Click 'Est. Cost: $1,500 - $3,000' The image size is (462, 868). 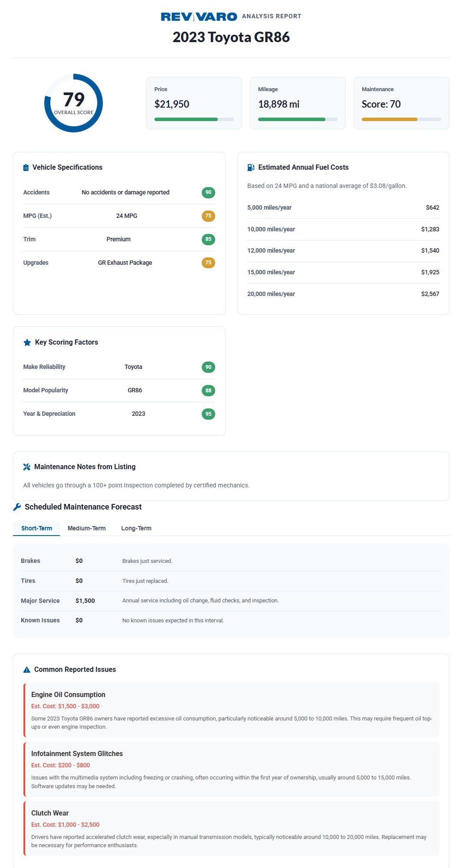point(65,706)
